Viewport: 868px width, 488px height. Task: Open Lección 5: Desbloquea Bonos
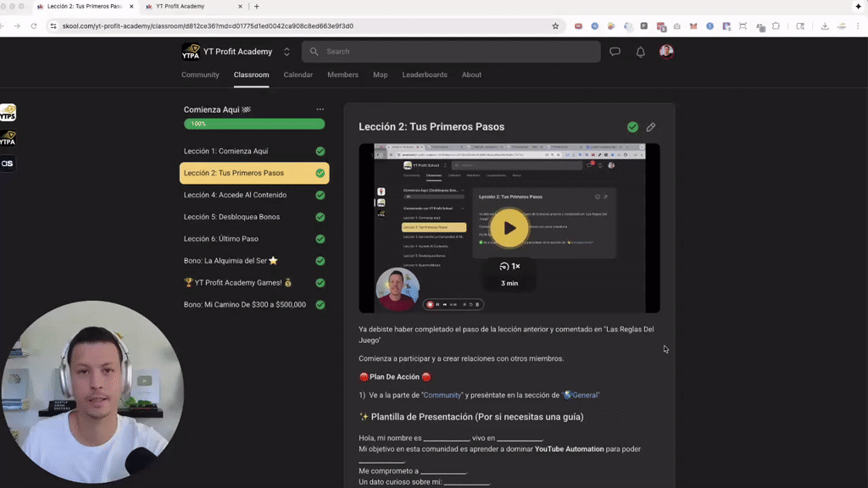click(x=254, y=217)
